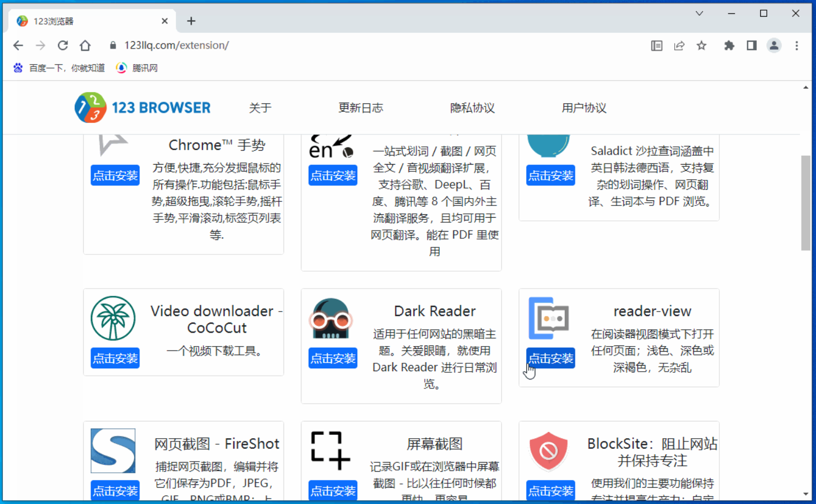Click the reader-view book icon
Screen dimensions: 816x504
[549, 318]
